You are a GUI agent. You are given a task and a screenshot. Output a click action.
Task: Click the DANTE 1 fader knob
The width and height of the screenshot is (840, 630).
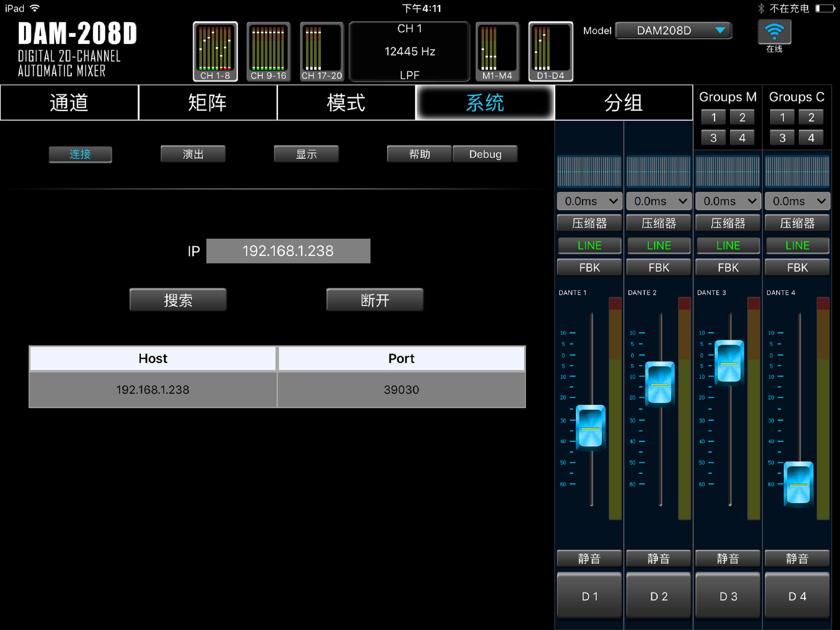[x=591, y=428]
